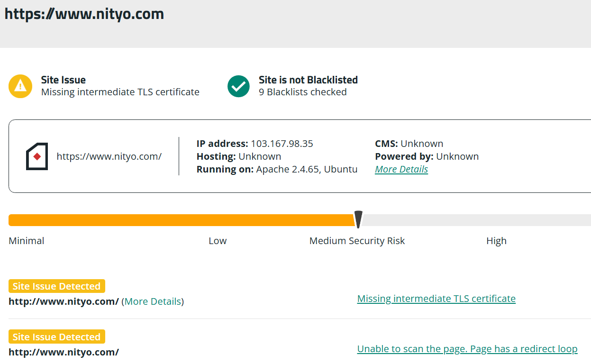Click the green not-blacklisted checkmark icon

(238, 86)
